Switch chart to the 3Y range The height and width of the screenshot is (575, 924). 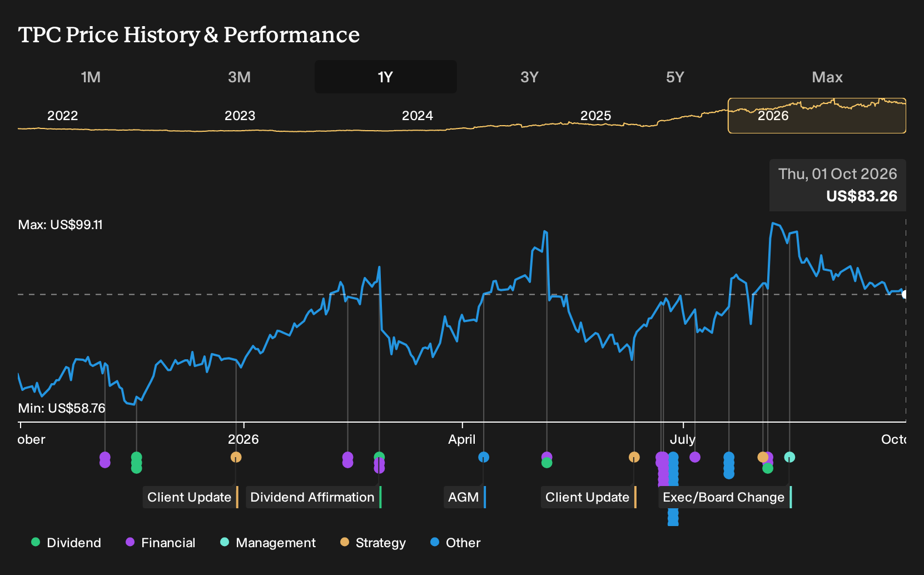(529, 77)
